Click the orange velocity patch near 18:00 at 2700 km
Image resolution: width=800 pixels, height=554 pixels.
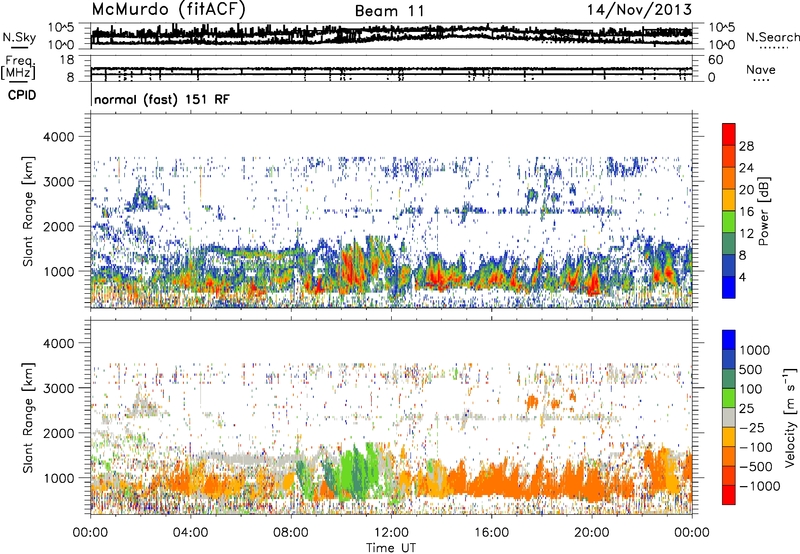click(x=532, y=401)
